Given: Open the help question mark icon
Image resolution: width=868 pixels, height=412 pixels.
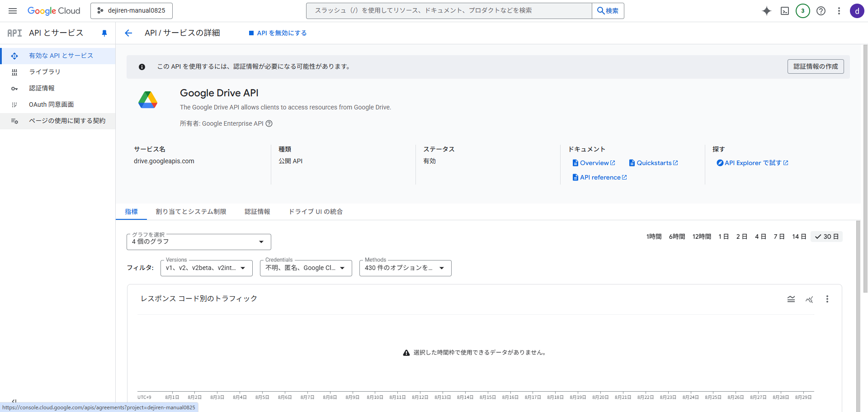Looking at the screenshot, I should tap(821, 11).
